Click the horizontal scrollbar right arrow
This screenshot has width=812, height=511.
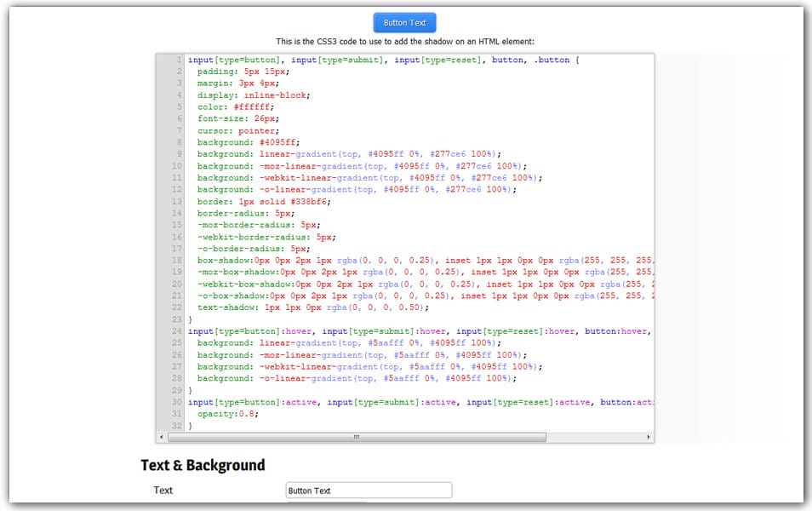[x=648, y=437]
